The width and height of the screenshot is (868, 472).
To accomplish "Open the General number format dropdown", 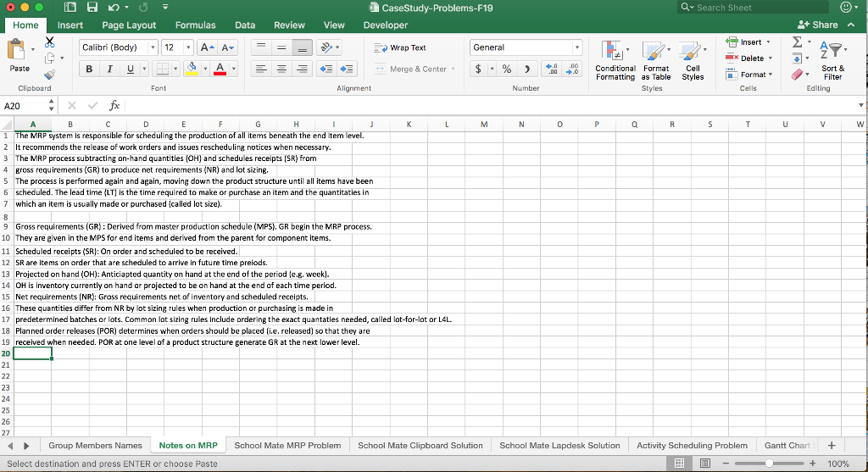I will click(x=576, y=47).
